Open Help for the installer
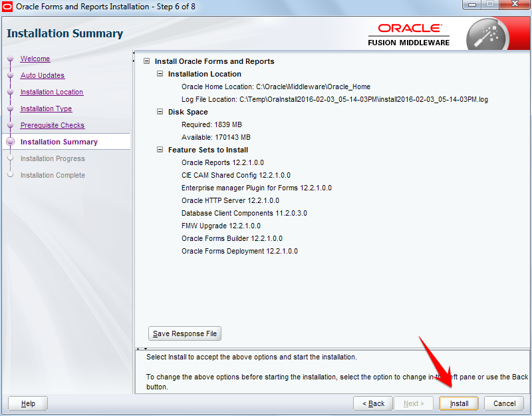The width and height of the screenshot is (532, 416). click(x=28, y=403)
